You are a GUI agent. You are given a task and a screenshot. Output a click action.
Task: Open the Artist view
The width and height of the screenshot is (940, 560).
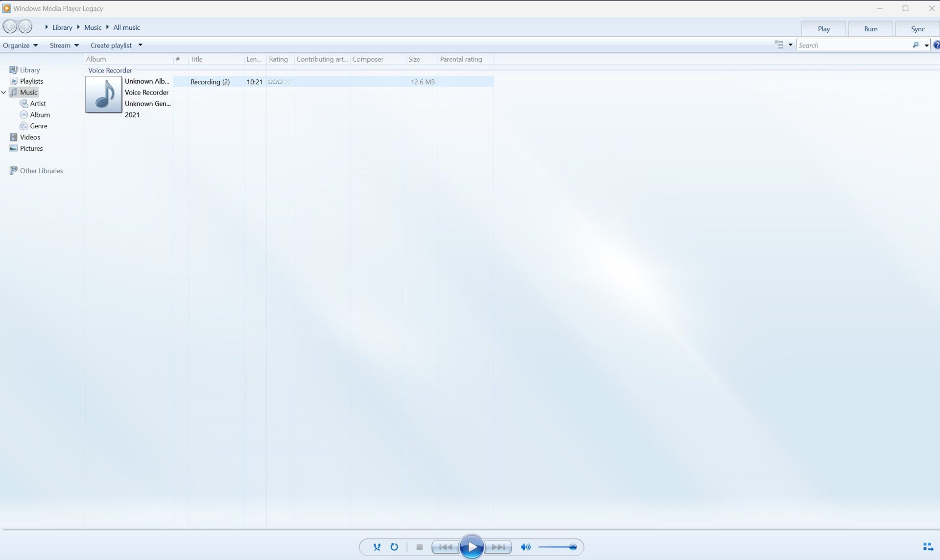coord(33,104)
